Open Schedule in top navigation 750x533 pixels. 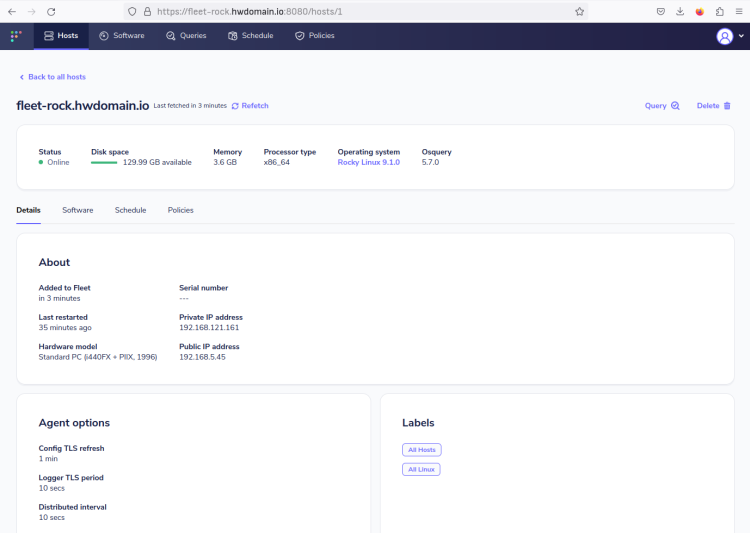[x=251, y=36]
